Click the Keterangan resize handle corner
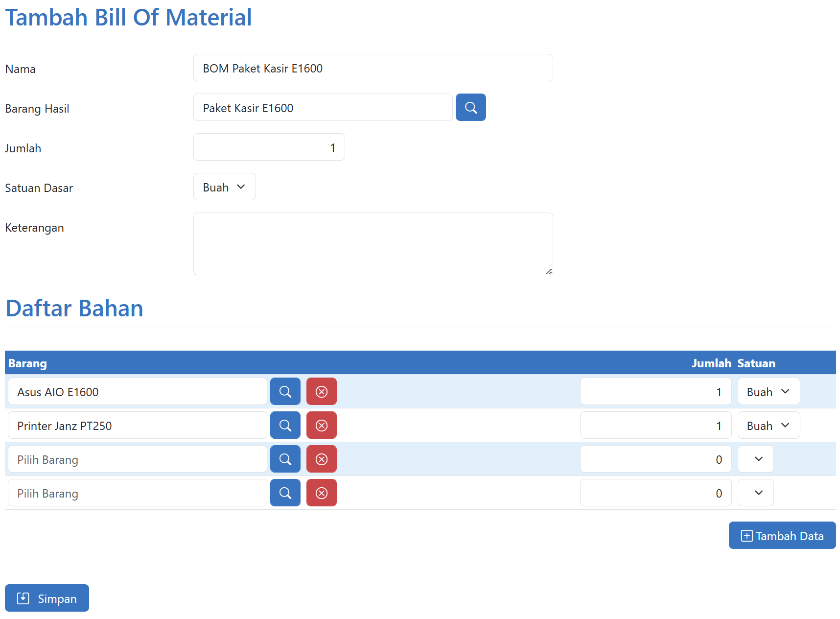 (549, 271)
